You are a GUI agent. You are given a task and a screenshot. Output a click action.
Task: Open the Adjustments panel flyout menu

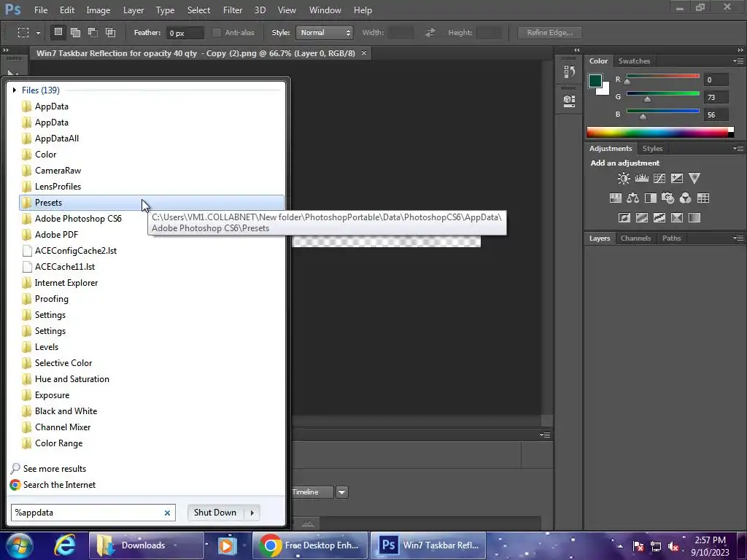pyautogui.click(x=738, y=149)
